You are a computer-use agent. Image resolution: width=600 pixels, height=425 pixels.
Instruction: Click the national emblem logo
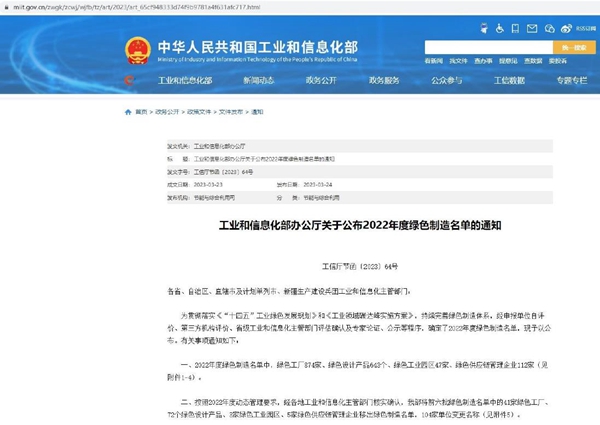(x=138, y=50)
